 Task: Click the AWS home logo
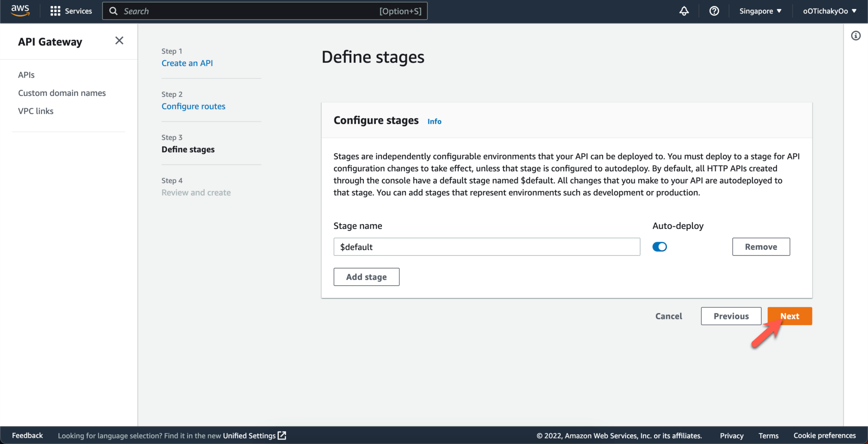tap(19, 11)
